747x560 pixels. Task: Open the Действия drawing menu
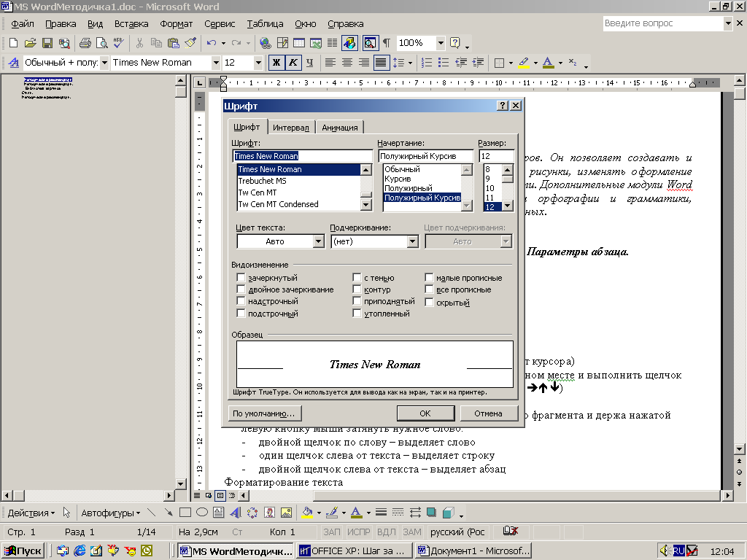tap(31, 513)
